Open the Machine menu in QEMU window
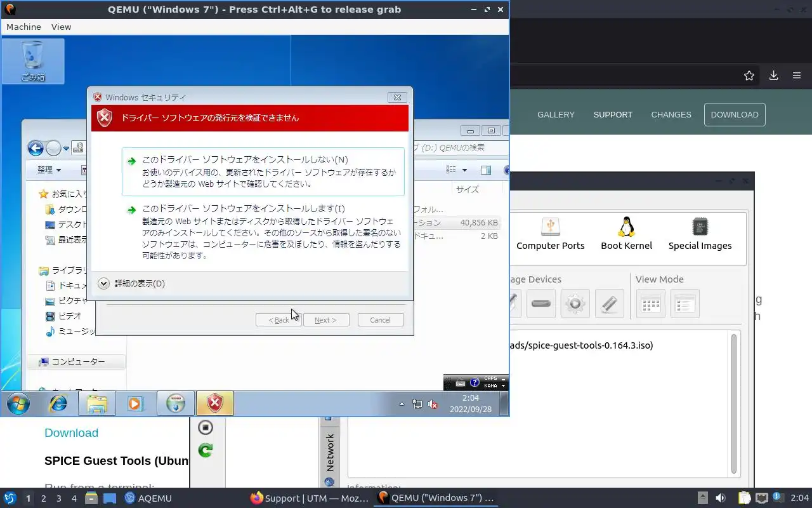This screenshot has height=508, width=812. [23, 27]
